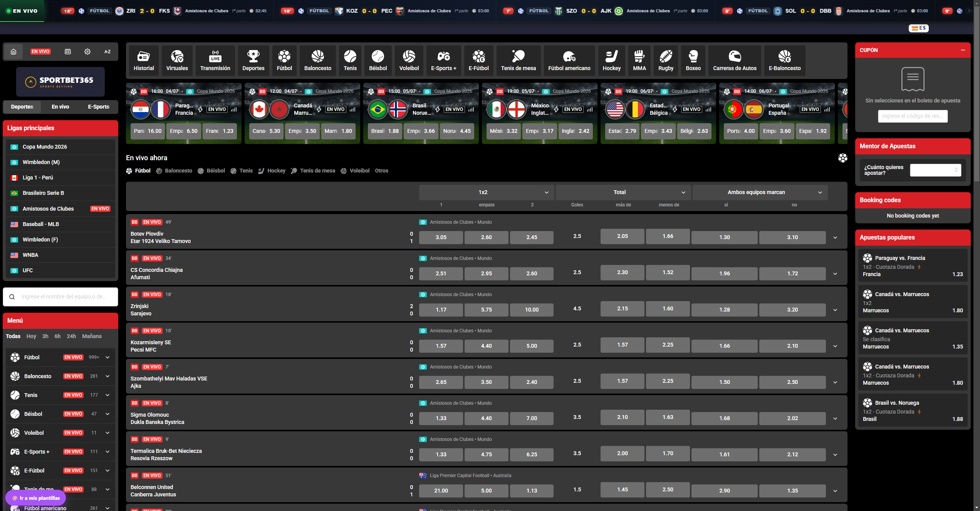This screenshot has width=980, height=511.
Task: Open the Voleibol category icon
Action: pos(409,61)
